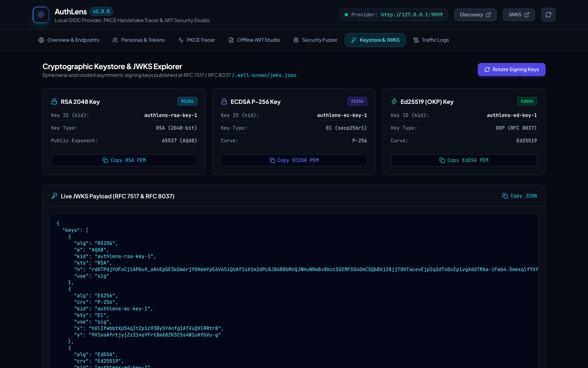The width and height of the screenshot is (588, 368).
Task: Click the "n" modulus line in JWKS JSON
Action: [x=306, y=269]
